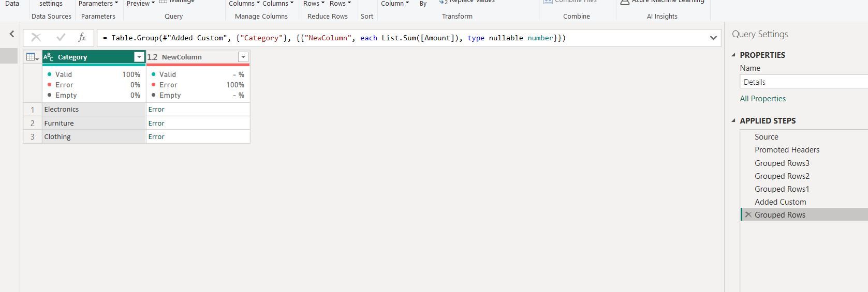Click the Error cell in the Clothing row
This screenshot has width=868, height=292.
pyautogui.click(x=198, y=136)
